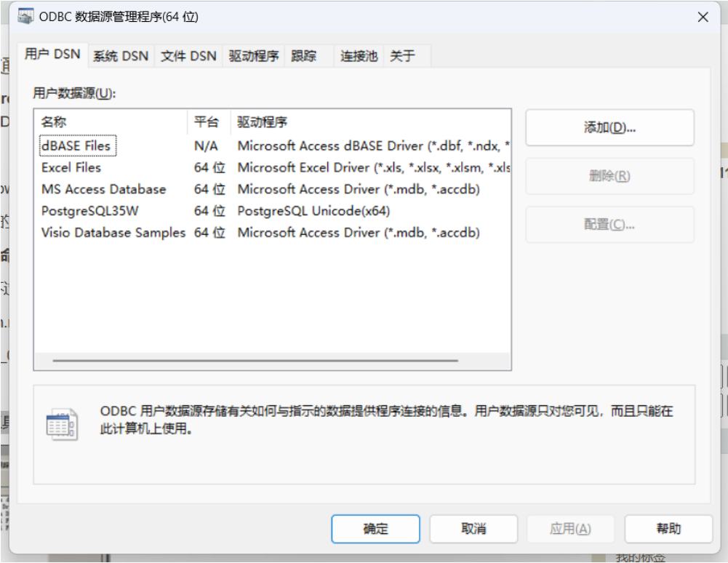Open the 连接池 tab

(x=359, y=56)
